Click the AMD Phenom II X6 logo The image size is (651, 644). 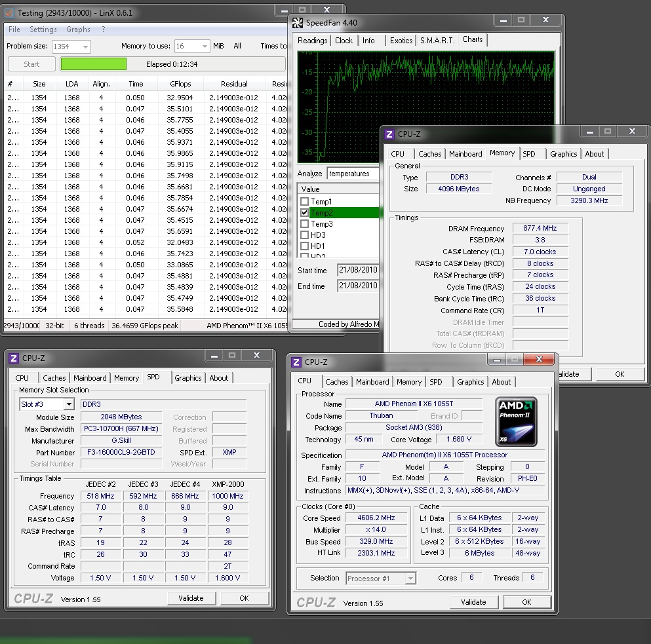[516, 422]
